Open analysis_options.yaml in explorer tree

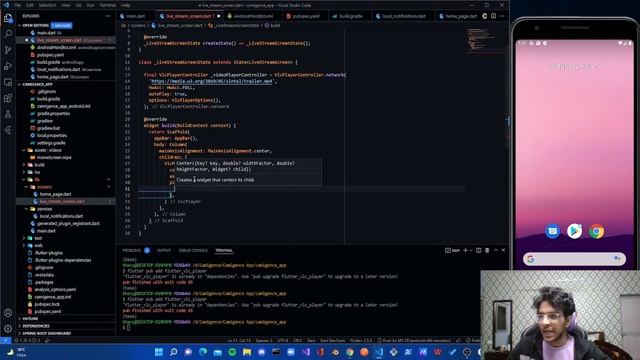[x=55, y=289]
